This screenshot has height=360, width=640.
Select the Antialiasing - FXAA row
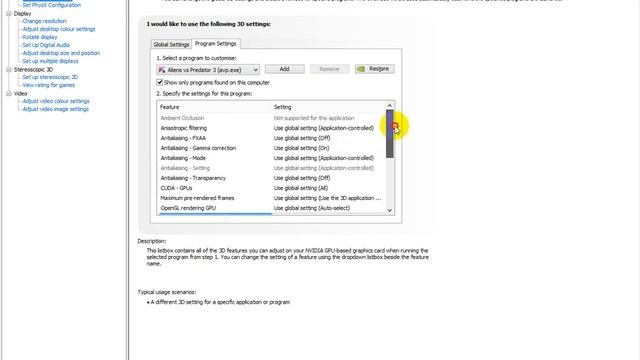click(271, 138)
